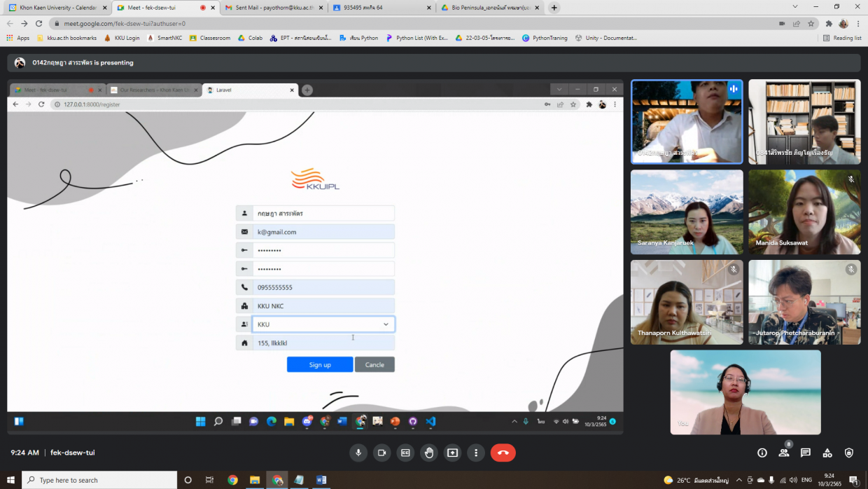Image resolution: width=868 pixels, height=489 pixels.
Task: Click the Present now screen share icon
Action: pos(452,453)
